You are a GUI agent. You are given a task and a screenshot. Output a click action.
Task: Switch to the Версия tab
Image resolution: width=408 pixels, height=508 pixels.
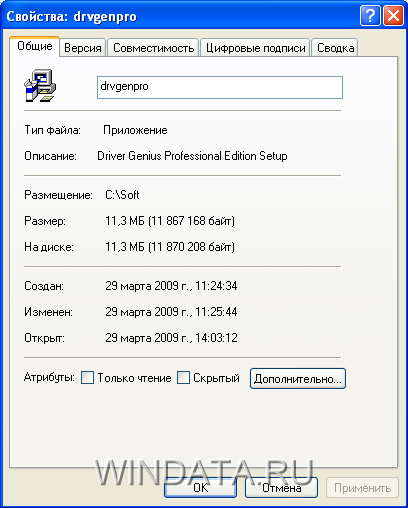83,48
